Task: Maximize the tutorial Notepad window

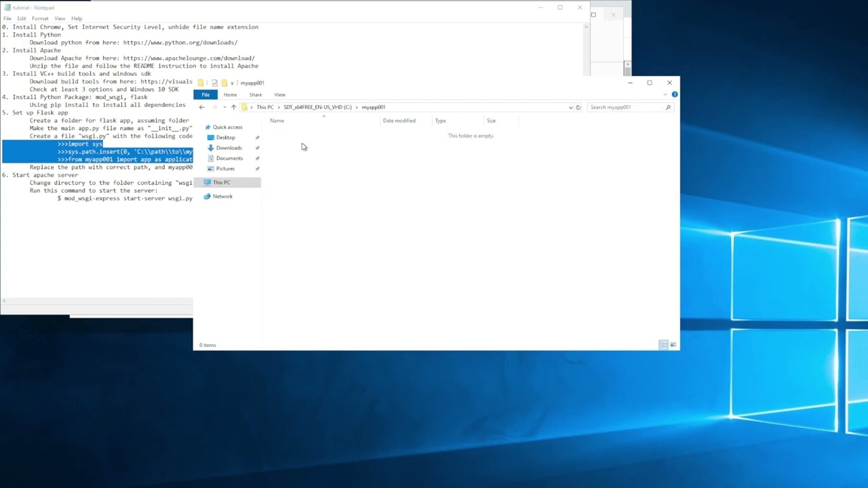Action: pos(560,7)
